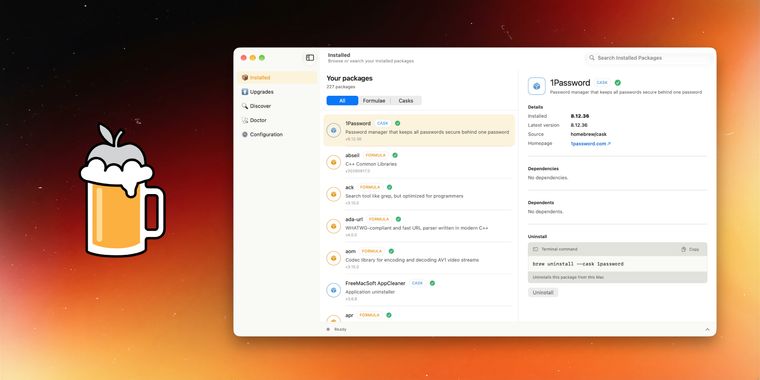Screen dimensions: 760x380
Task: Click green check badge beside 1Password in list
Action: tap(397, 123)
